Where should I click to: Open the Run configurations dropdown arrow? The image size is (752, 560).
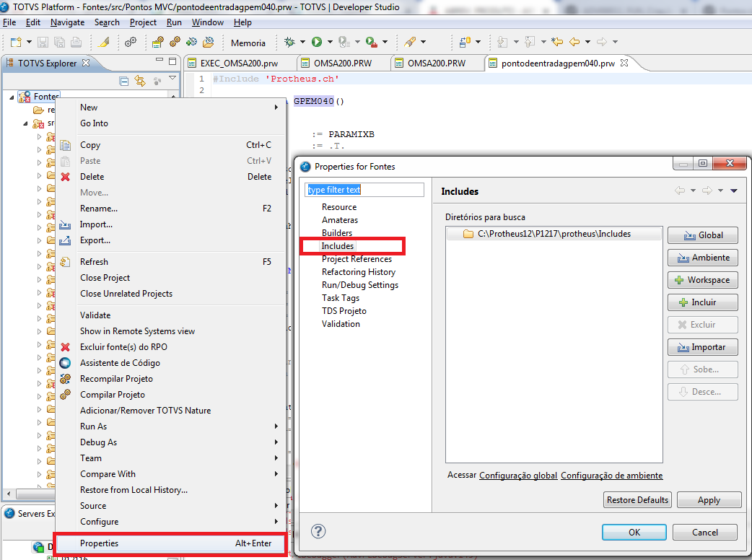(330, 42)
